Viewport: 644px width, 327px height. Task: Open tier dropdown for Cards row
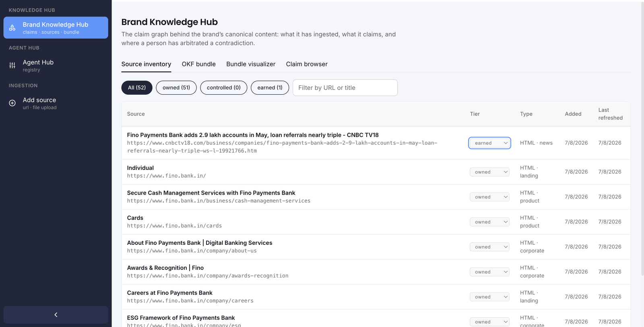490,222
